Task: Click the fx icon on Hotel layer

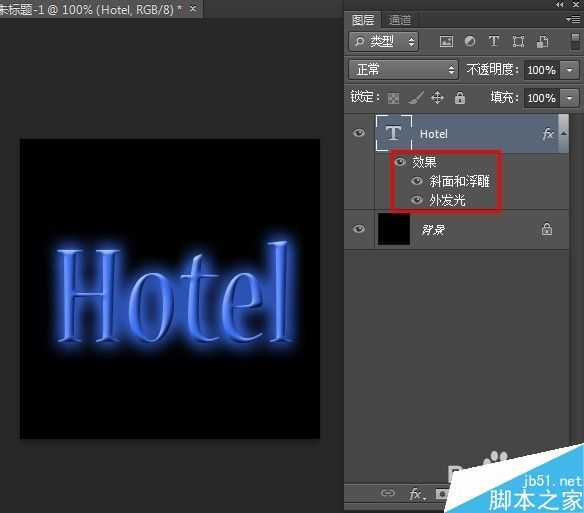Action: click(548, 134)
